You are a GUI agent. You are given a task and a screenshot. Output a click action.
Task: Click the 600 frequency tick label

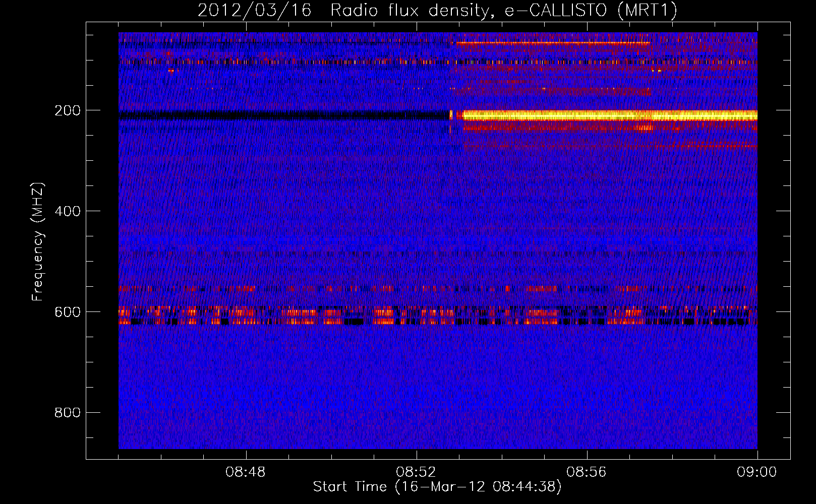pyautogui.click(x=68, y=312)
